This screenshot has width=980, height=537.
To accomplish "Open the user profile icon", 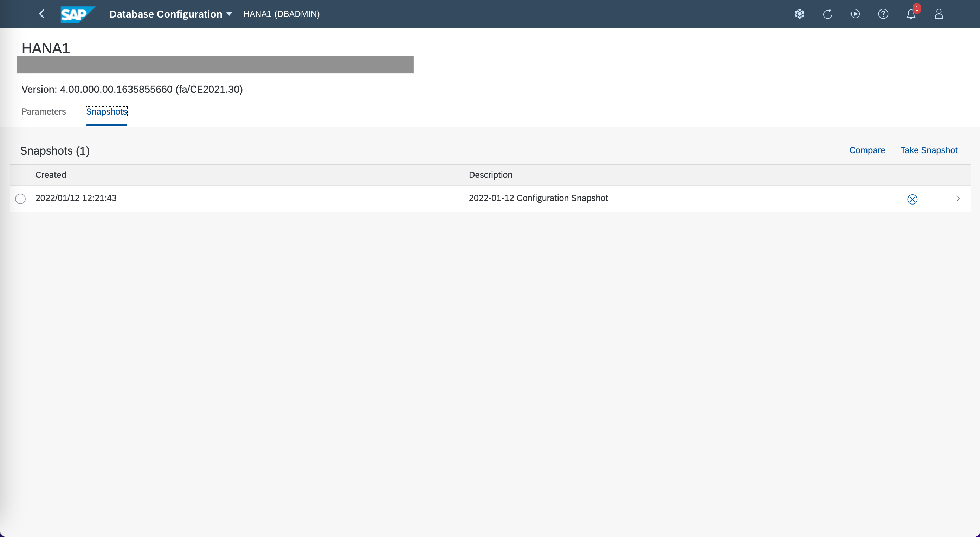I will 939,14.
